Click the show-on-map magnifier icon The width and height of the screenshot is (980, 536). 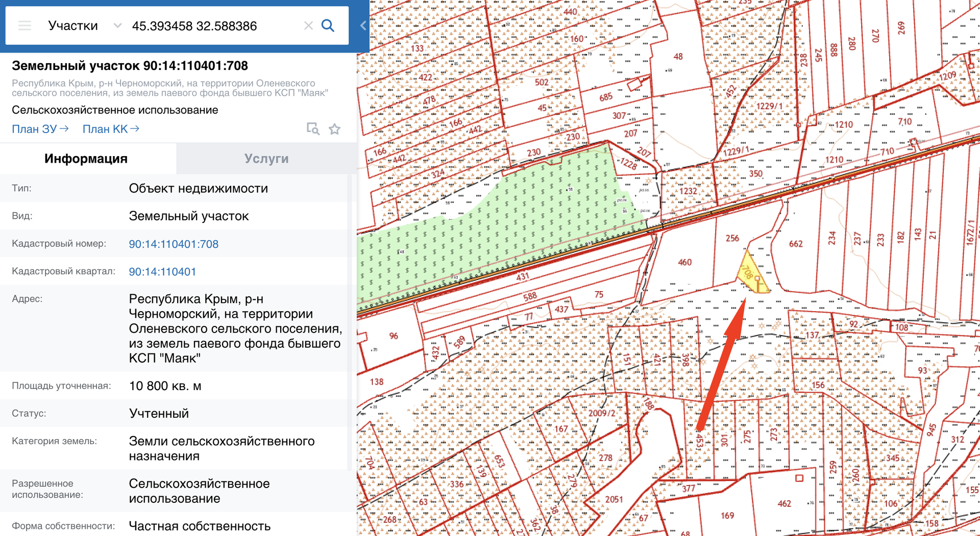[x=313, y=129]
